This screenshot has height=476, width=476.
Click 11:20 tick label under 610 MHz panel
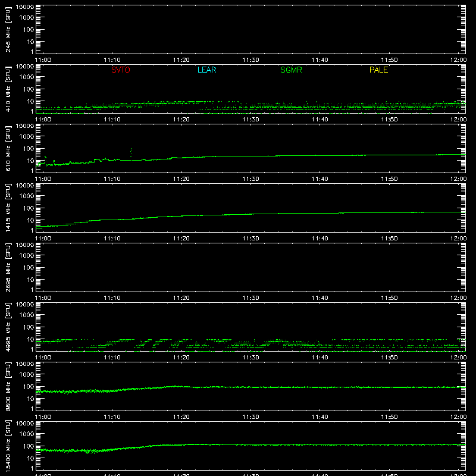(181, 179)
